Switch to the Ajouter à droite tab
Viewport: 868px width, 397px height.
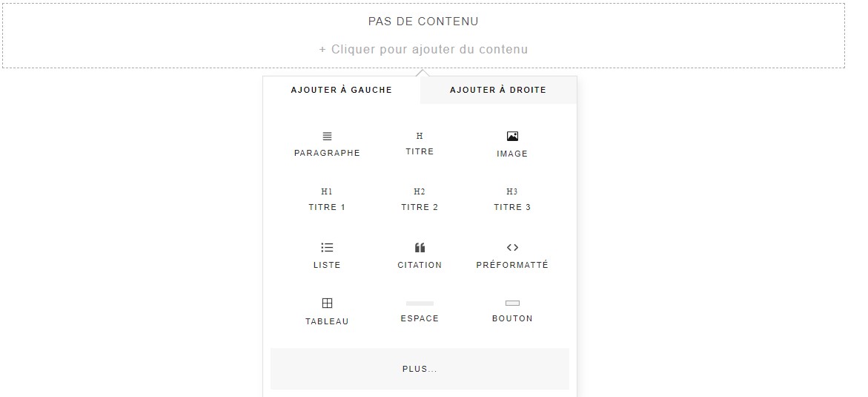point(498,90)
